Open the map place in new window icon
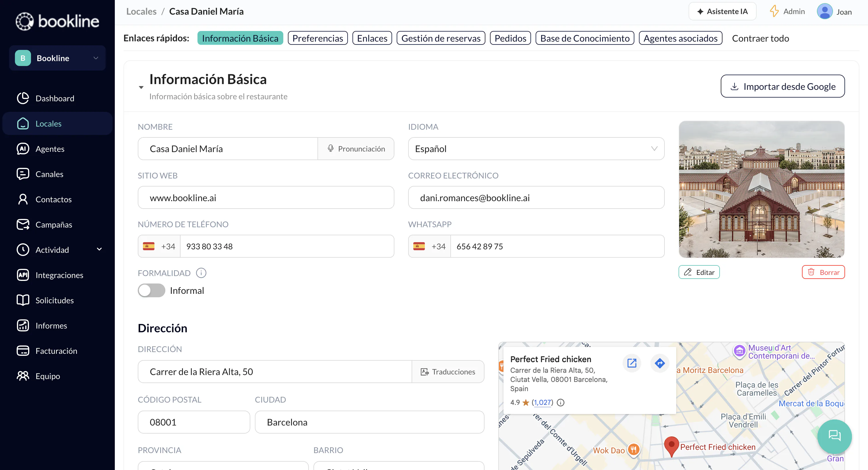This screenshot has height=470, width=868. 632,363
